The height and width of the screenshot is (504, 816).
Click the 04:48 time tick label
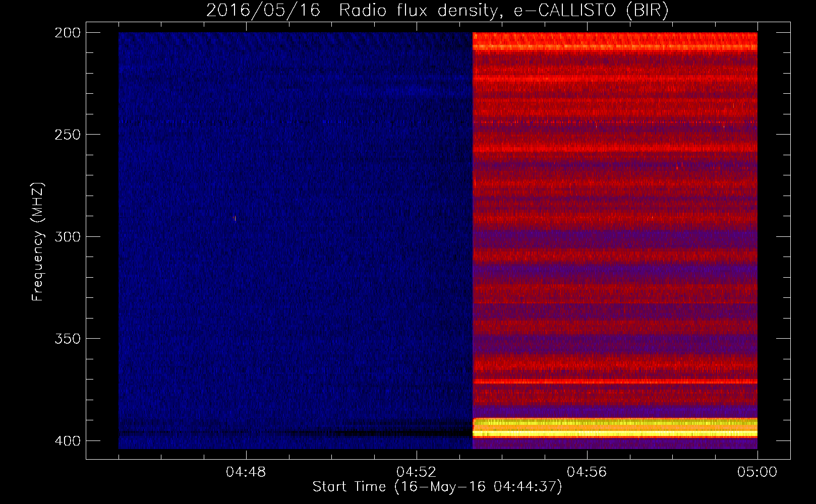[246, 472]
